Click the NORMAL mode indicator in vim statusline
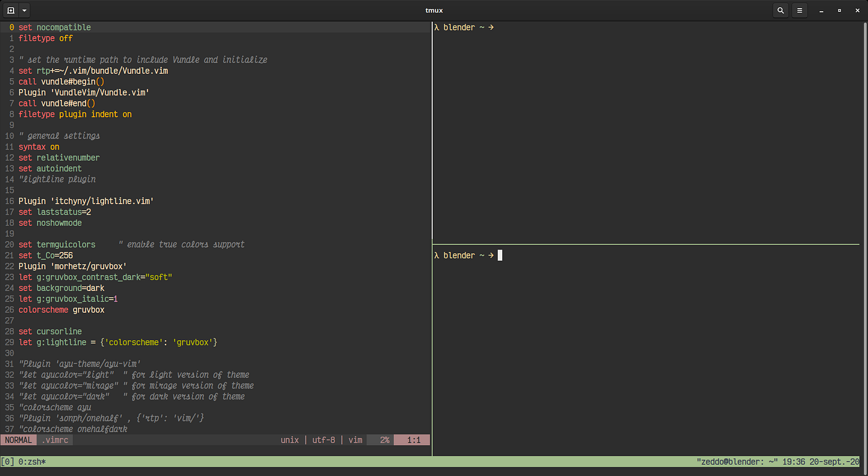This screenshot has width=868, height=476. (x=18, y=439)
